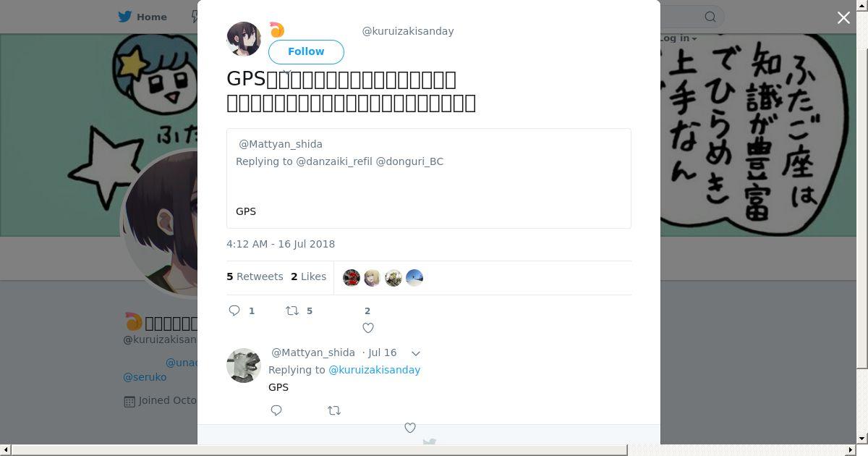This screenshot has width=868, height=456.
Task: Open the quoted tweet by @Mattyan_shida
Action: (429, 178)
